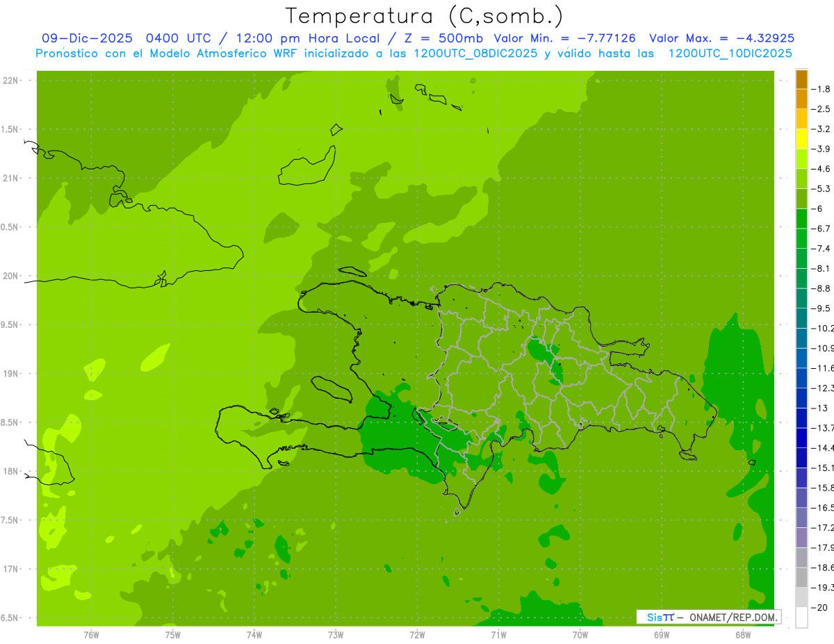The height and width of the screenshot is (644, 834).
Task: Click the '74W' longitude label
Action: coord(254,634)
